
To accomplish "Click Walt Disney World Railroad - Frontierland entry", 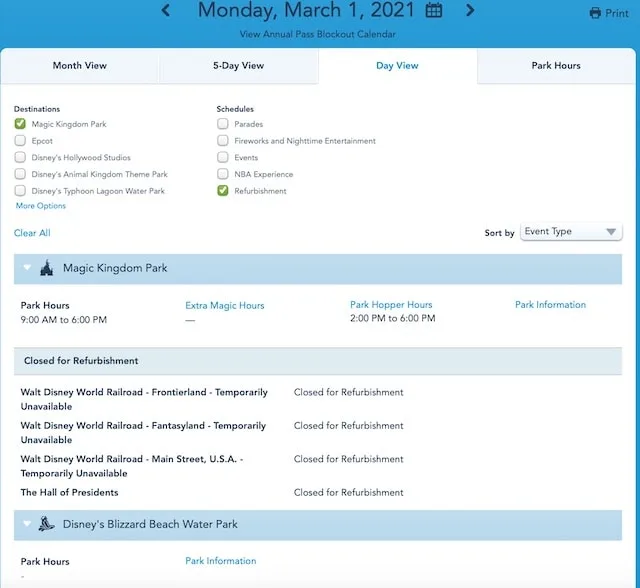I will (x=144, y=399).
